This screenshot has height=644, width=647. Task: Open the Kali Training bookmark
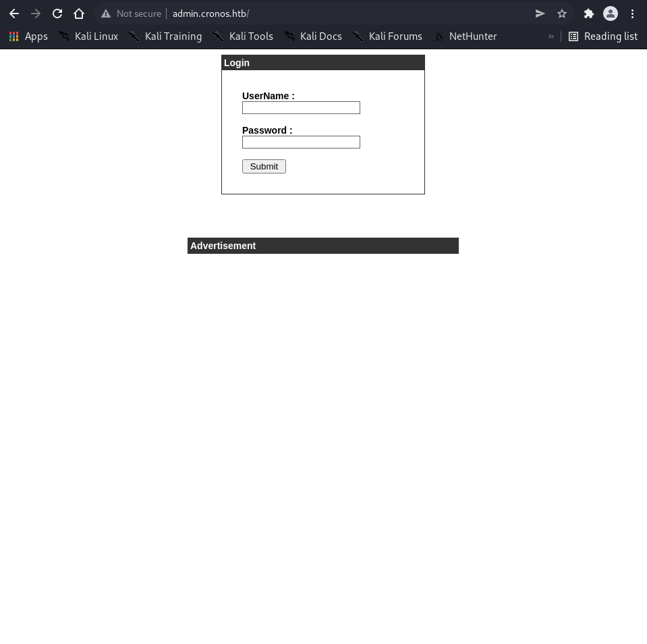point(165,36)
